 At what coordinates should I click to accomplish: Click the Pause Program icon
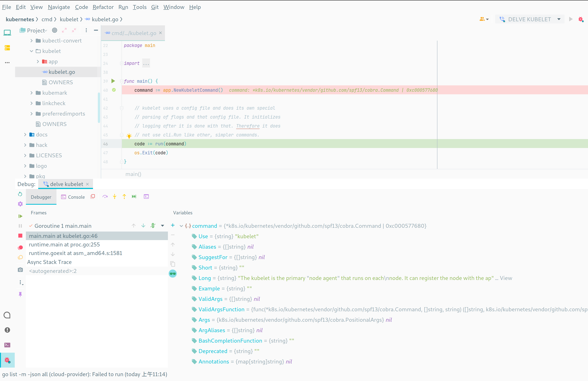coord(20,226)
